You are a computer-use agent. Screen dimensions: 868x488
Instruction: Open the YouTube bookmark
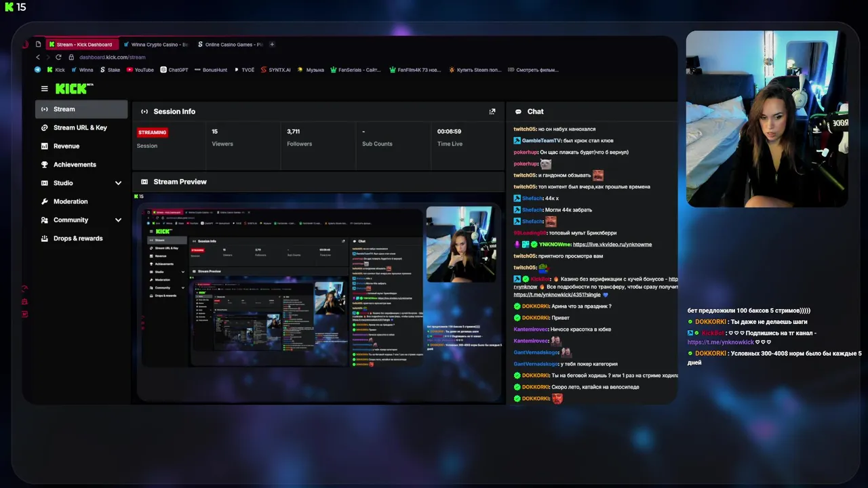click(140, 69)
